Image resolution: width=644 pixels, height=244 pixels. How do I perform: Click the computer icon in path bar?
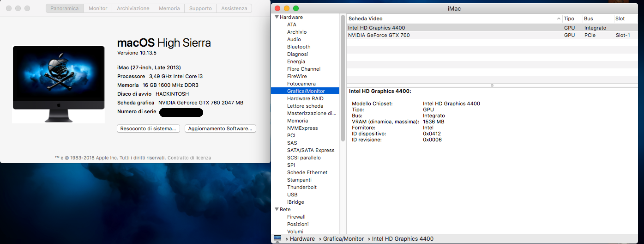(277, 238)
